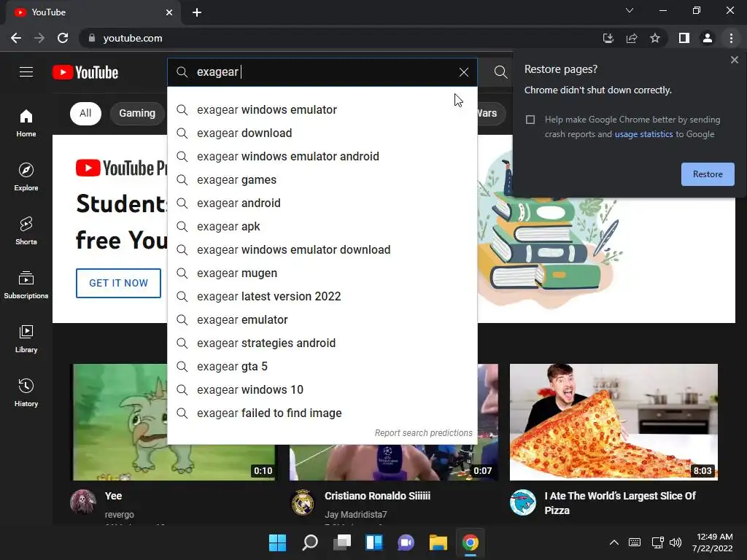747x560 pixels.
Task: Choose suggestion exagear failed to find image
Action: [x=322, y=413]
